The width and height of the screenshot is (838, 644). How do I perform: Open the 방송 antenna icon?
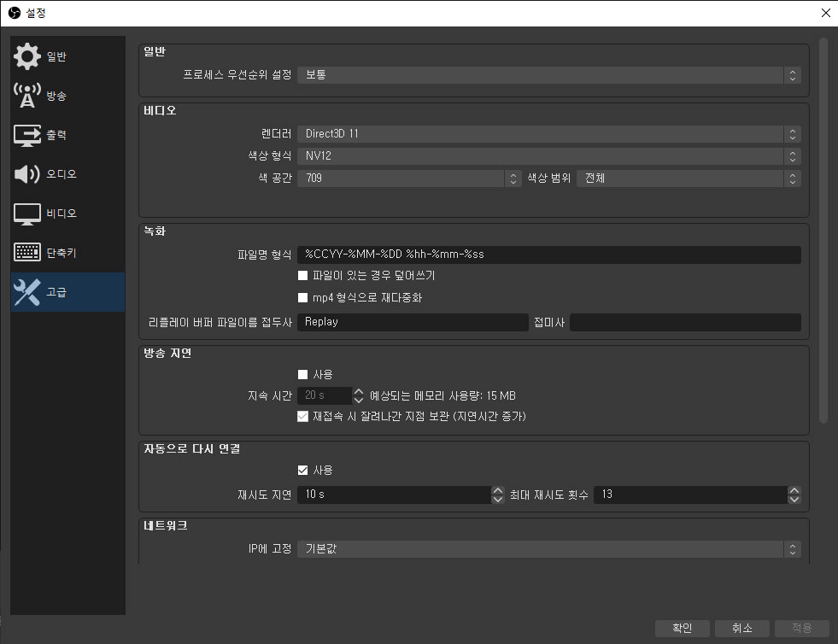click(x=26, y=96)
